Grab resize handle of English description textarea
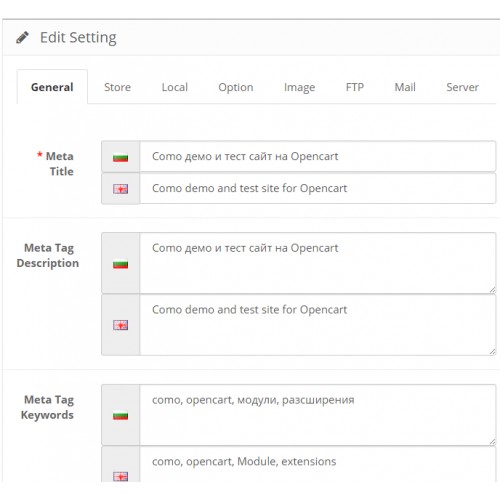 [x=492, y=351]
